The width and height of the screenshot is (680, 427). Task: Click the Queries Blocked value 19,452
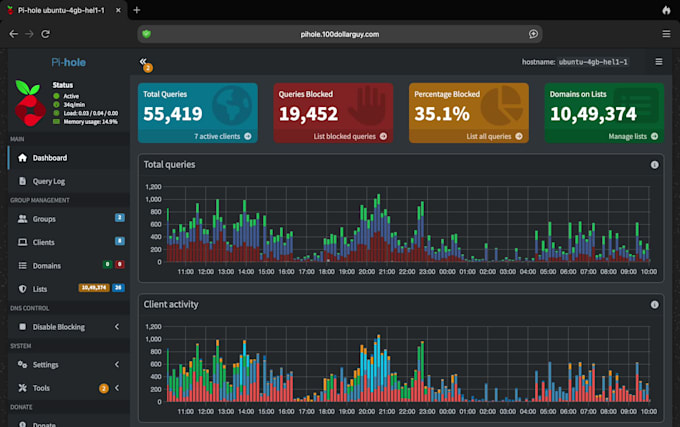[308, 114]
